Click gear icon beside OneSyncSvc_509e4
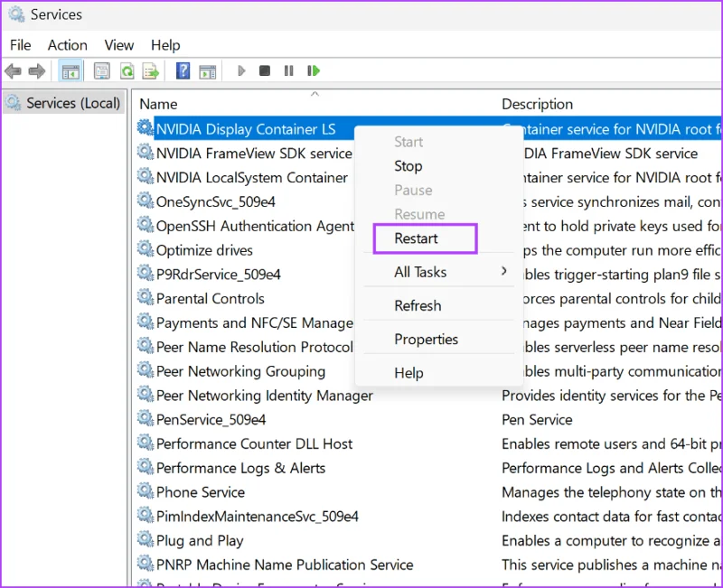 146,201
